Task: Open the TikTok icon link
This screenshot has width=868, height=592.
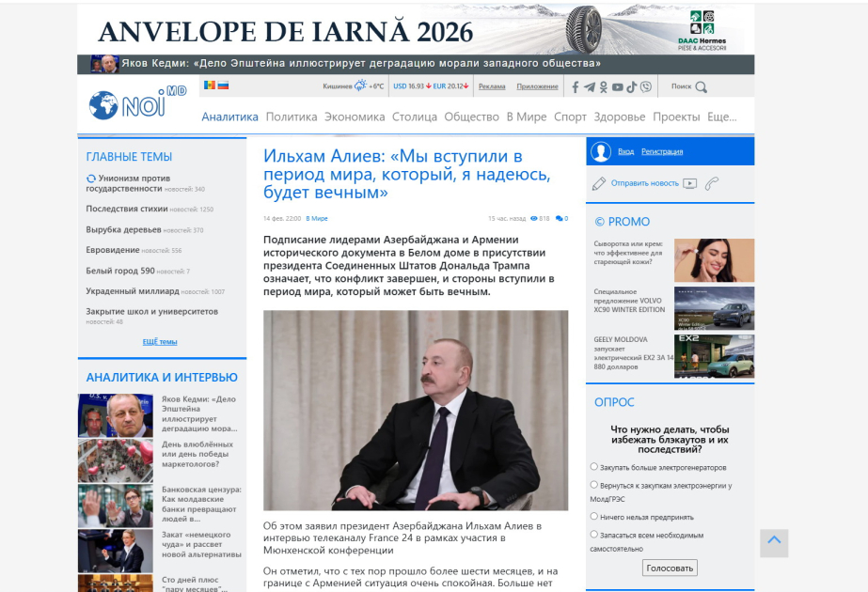Action: point(631,87)
